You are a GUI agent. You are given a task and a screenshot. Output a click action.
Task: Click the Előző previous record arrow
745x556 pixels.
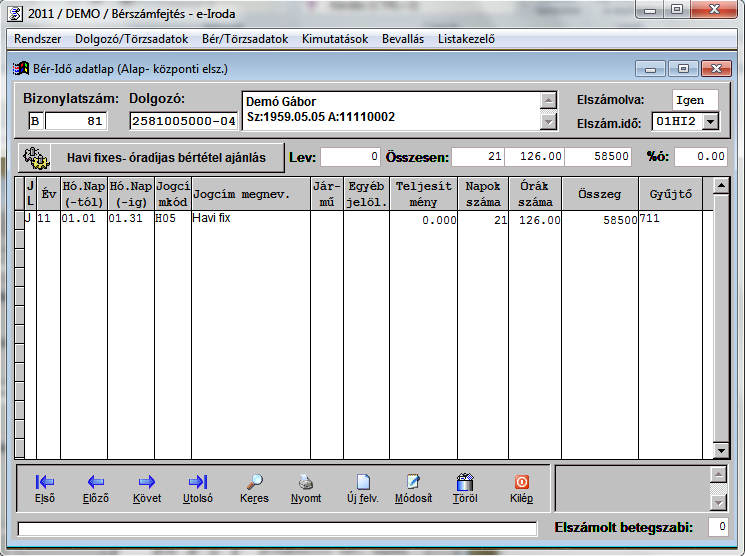pyautogui.click(x=96, y=488)
